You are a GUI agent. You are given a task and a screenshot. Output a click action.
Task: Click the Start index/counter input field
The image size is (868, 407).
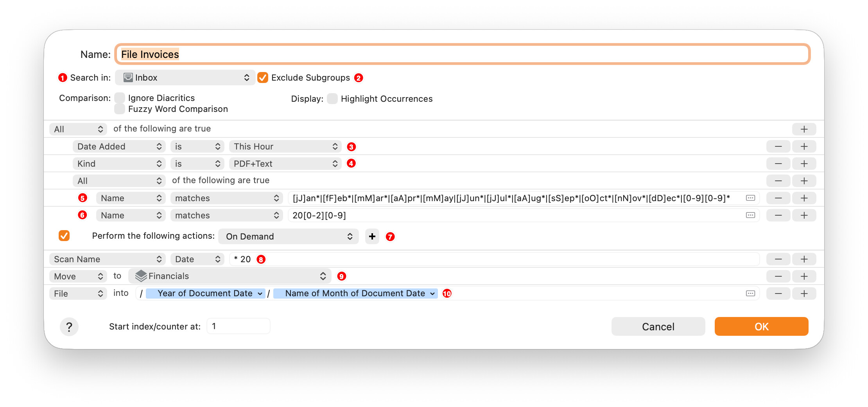pyautogui.click(x=238, y=326)
